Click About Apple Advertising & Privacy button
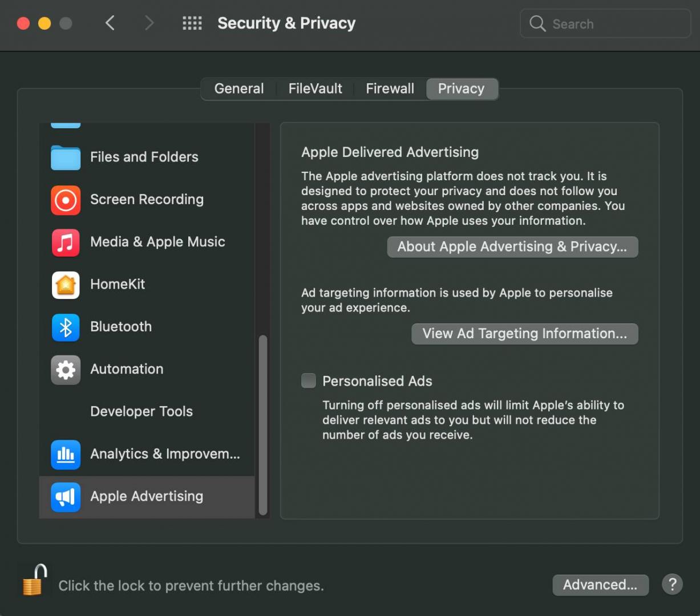700x616 pixels. tap(512, 247)
